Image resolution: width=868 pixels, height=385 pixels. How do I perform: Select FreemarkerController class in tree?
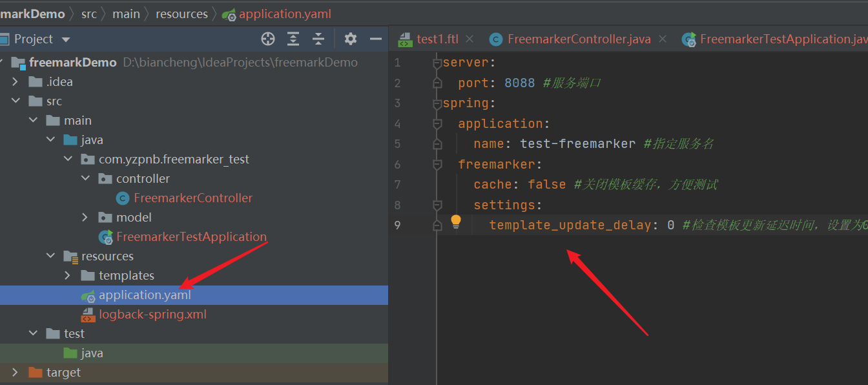click(193, 198)
